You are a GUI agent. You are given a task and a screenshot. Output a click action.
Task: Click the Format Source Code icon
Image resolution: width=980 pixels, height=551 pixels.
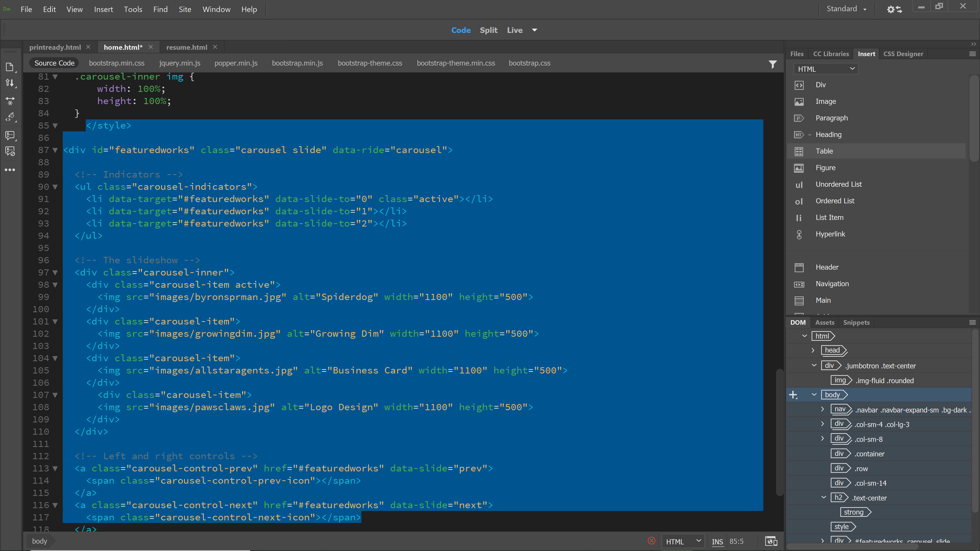click(x=10, y=117)
